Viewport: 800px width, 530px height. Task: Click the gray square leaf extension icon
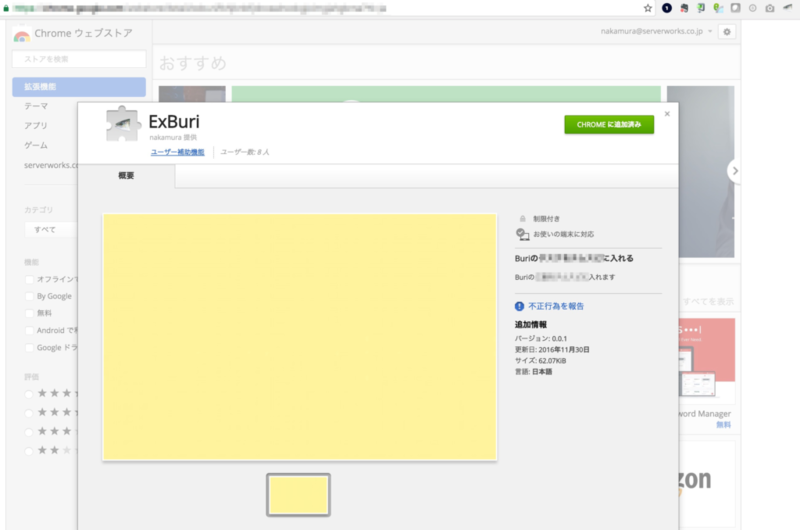[x=735, y=8]
